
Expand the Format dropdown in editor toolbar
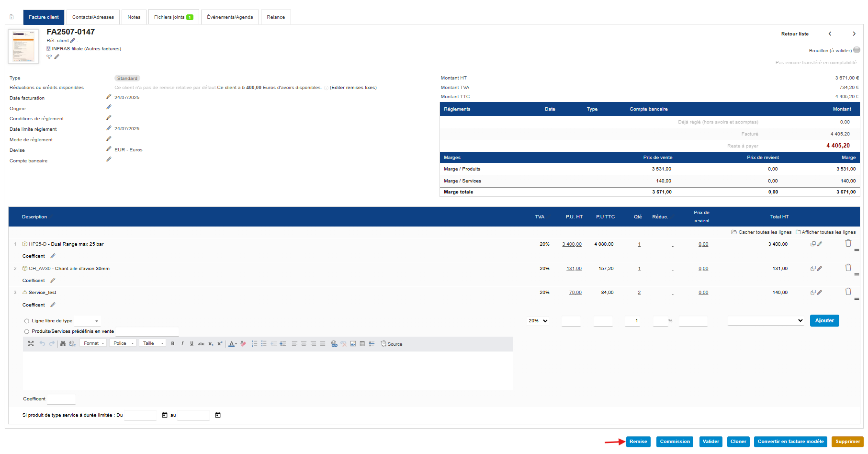93,343
